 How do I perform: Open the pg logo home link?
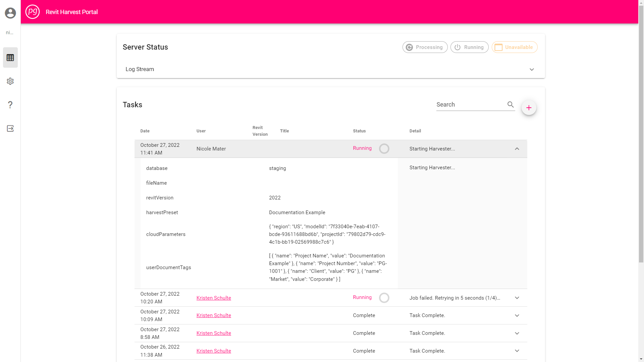[x=32, y=11]
